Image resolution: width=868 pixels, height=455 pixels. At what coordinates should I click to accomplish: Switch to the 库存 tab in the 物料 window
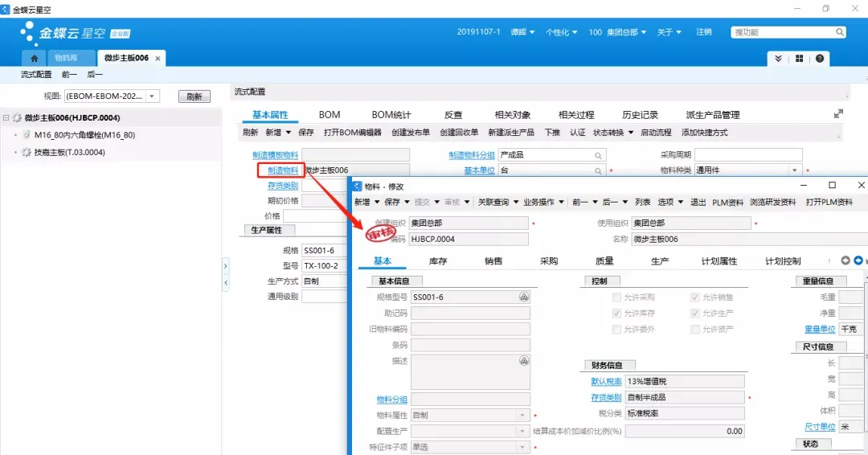pos(438,261)
